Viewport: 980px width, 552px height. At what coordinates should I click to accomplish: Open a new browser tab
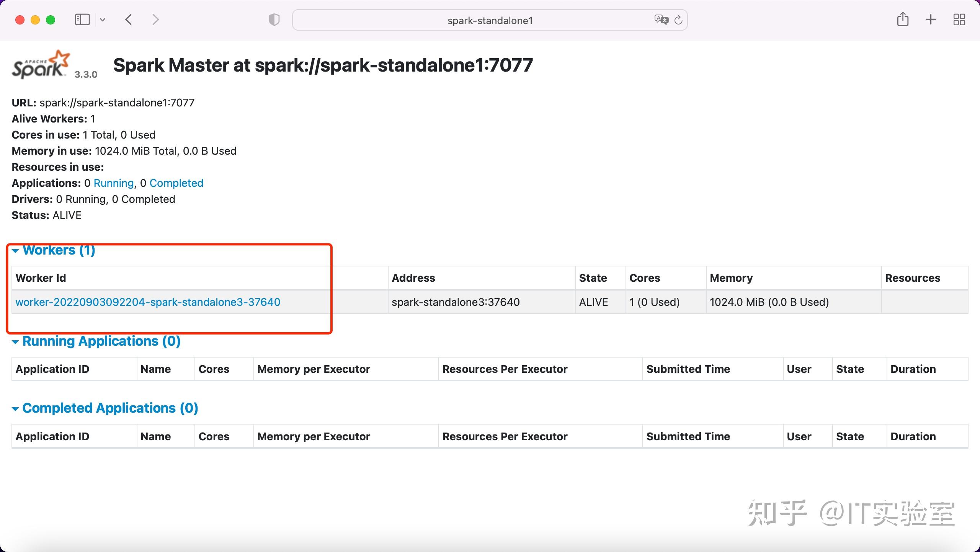point(931,19)
